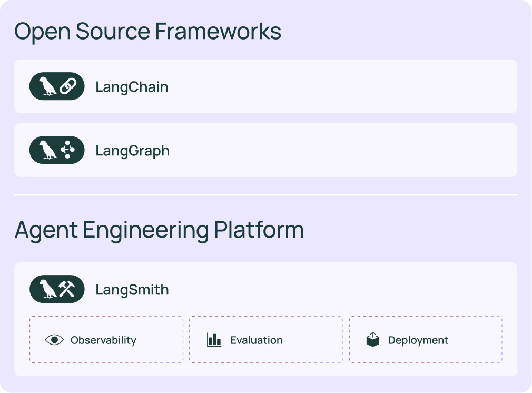
Task: Click the Evaluation bar chart icon
Action: 214,340
